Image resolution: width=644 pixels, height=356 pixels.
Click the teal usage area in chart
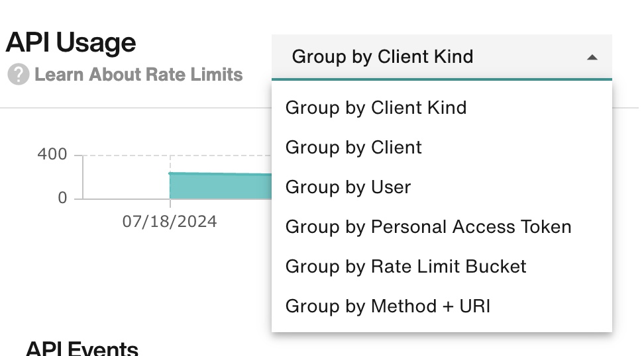pyautogui.click(x=221, y=187)
